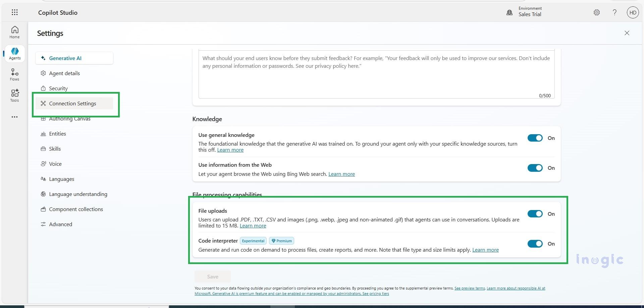Open the HD profile avatar
The width and height of the screenshot is (644, 308).
(x=633, y=12)
